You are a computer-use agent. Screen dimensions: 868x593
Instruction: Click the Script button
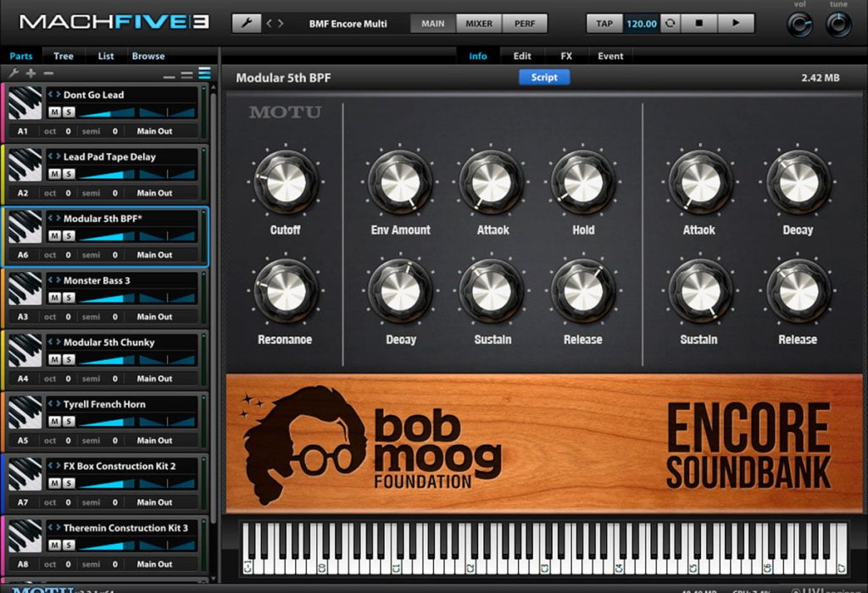544,77
